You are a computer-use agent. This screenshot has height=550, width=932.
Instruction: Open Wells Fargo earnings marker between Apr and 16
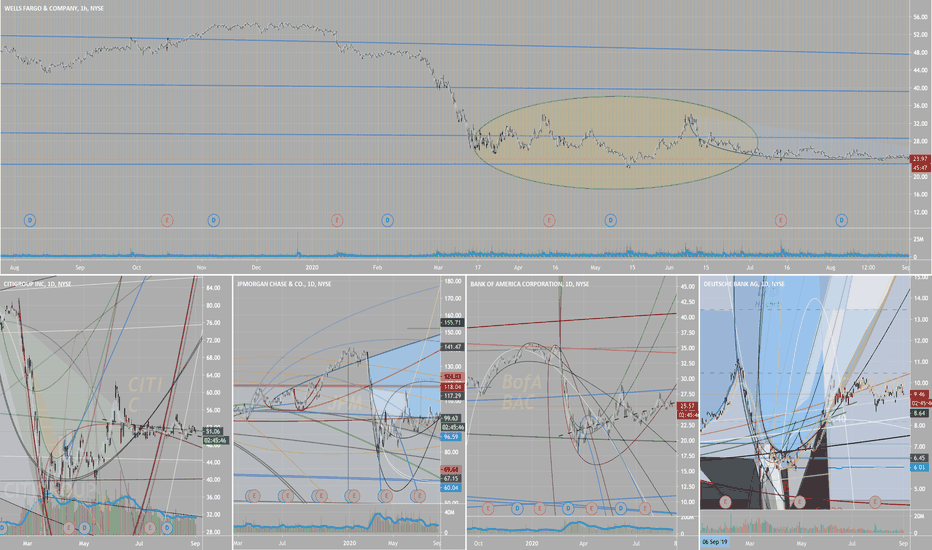[x=549, y=221]
